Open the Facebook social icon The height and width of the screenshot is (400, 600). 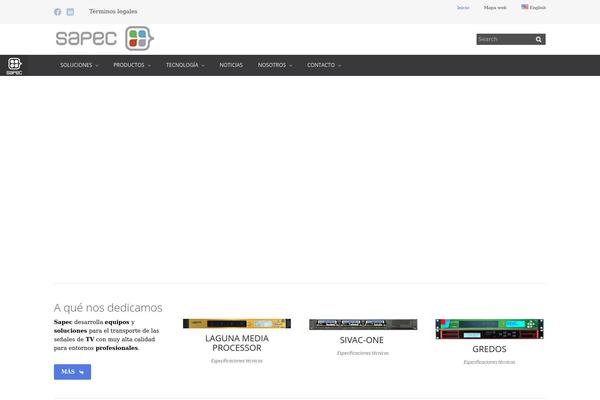click(57, 12)
